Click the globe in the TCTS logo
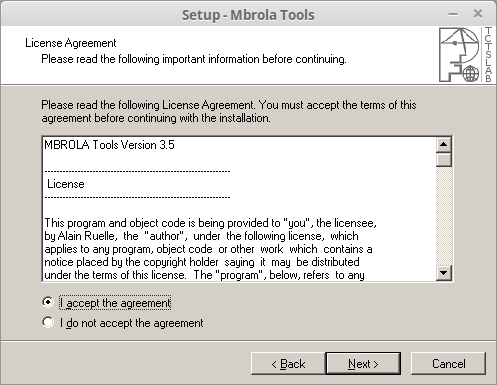 [x=471, y=74]
